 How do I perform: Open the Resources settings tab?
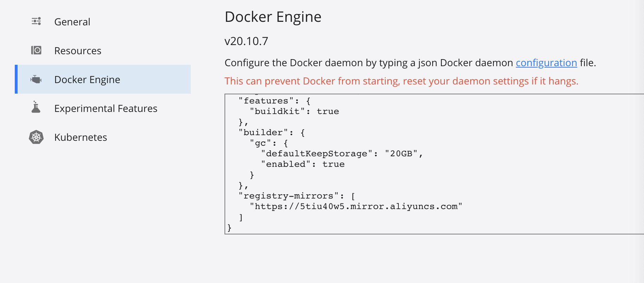(x=103, y=51)
